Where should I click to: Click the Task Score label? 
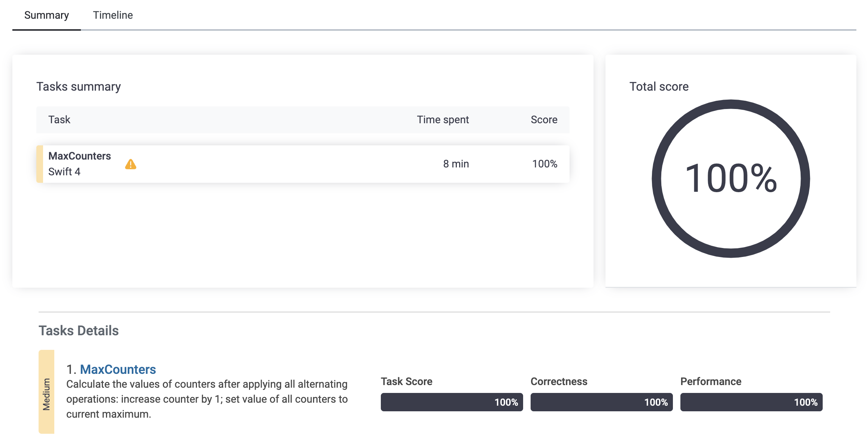tap(406, 381)
